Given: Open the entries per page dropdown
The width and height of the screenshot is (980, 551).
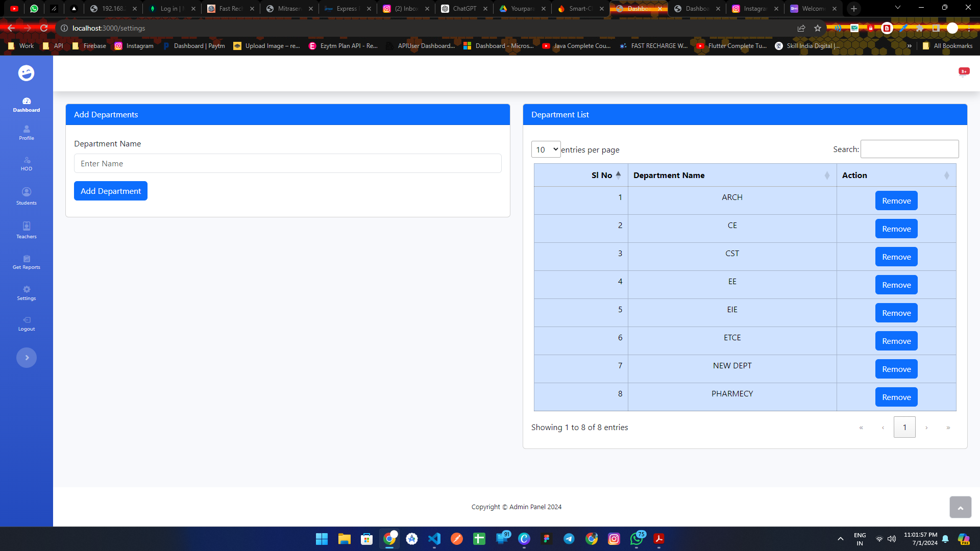Looking at the screenshot, I should pos(546,149).
